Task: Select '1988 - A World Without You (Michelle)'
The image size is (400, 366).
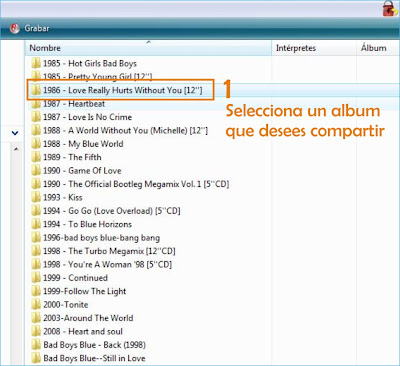Action: click(125, 130)
